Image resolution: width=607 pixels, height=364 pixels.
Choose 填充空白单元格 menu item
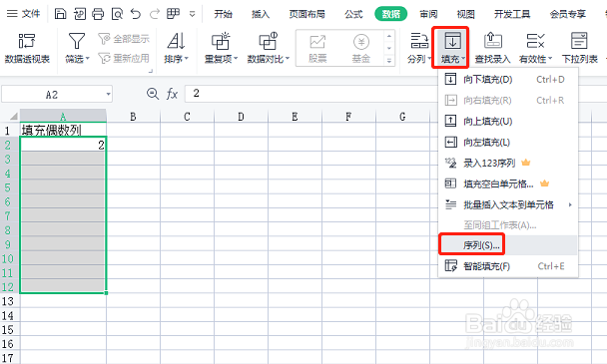508,183
